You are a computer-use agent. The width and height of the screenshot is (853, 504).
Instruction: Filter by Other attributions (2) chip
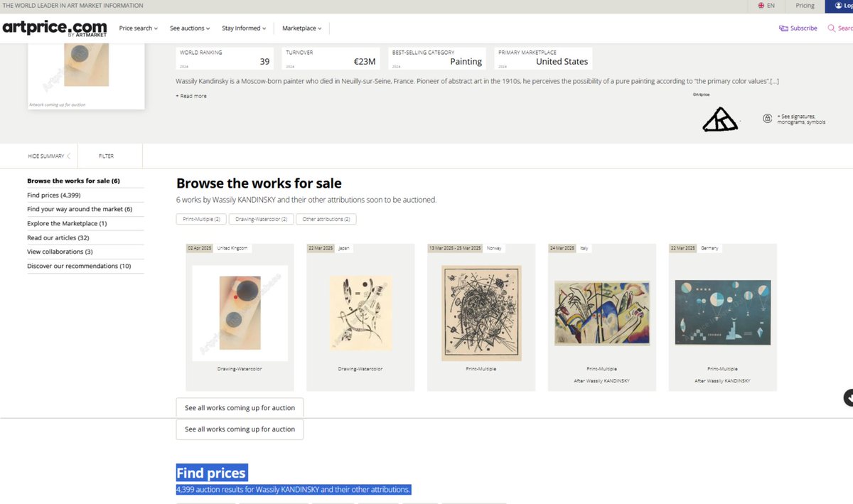[x=326, y=219]
